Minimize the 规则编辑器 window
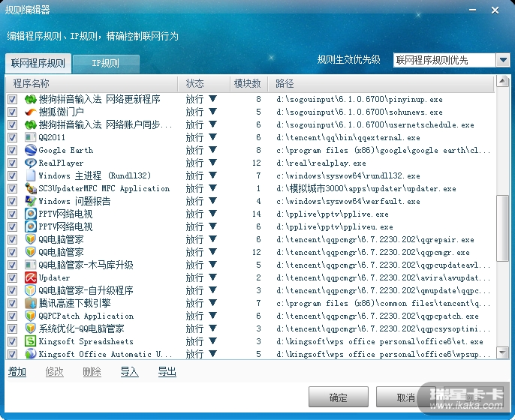 tap(473, 10)
